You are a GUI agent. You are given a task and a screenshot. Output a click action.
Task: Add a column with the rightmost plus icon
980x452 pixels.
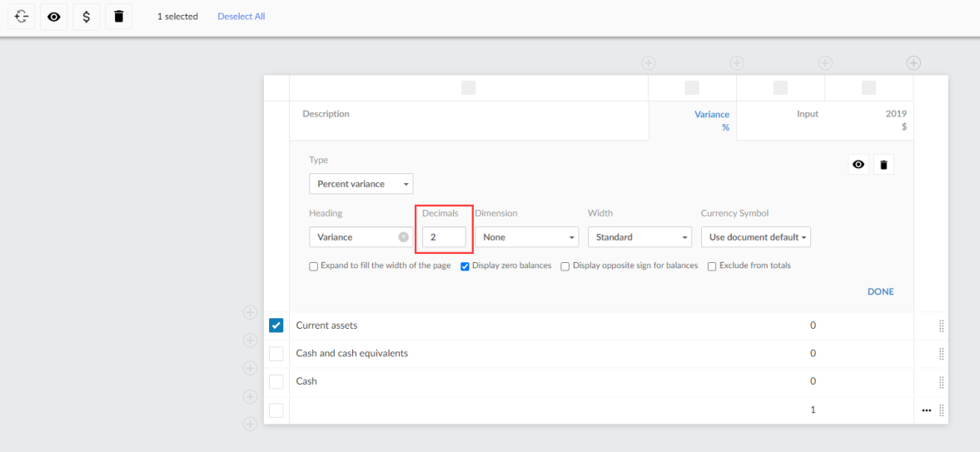tap(913, 63)
